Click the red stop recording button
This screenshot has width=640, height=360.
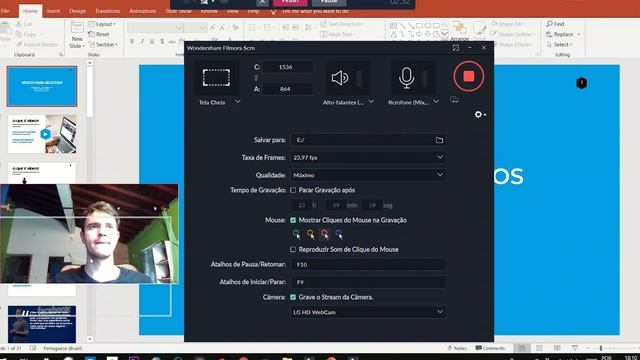(469, 76)
